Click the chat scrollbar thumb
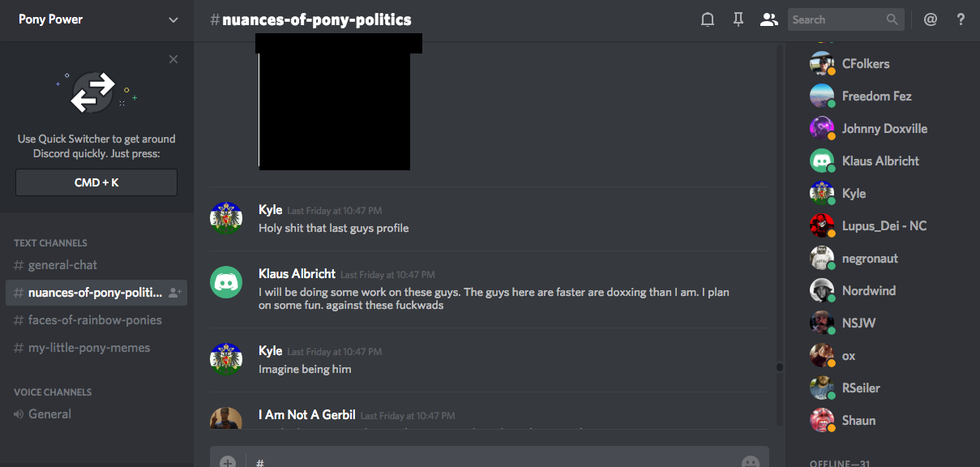This screenshot has height=467, width=980. coord(780,367)
